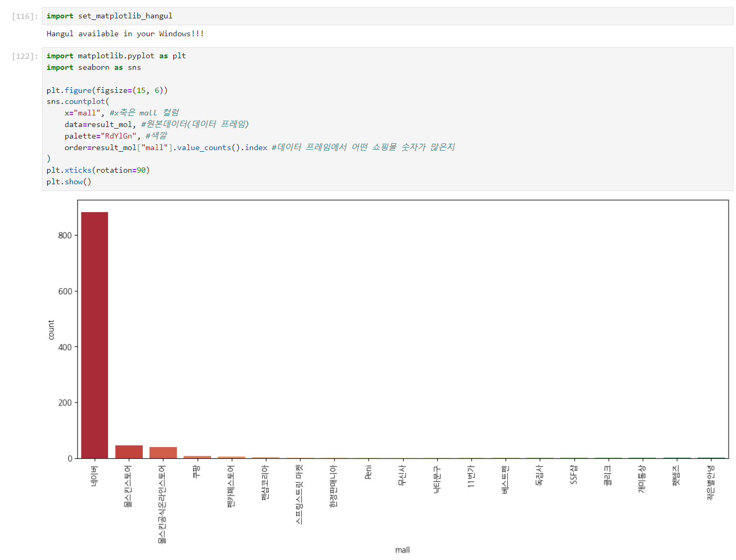Image resolution: width=736 pixels, height=560 pixels.
Task: Click the y-axis tick label 400
Action: coord(65,347)
